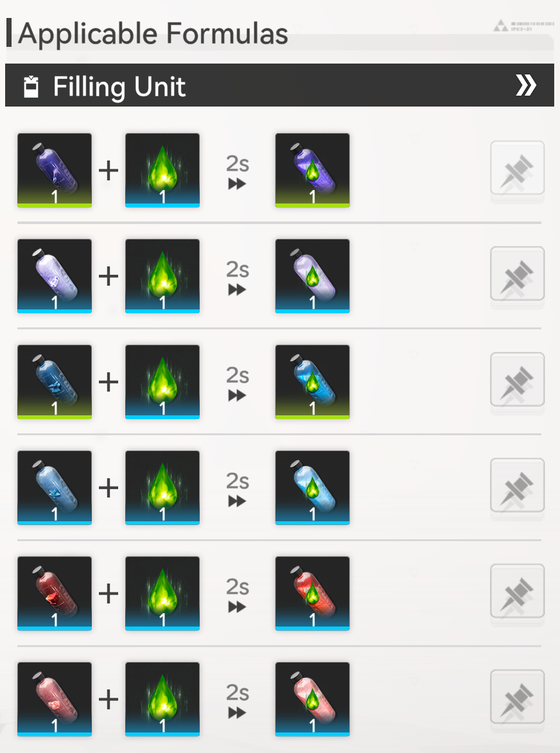Screen dimensions: 560x753
Task: Select the light blue bottle ingredient
Action: [x=55, y=487]
